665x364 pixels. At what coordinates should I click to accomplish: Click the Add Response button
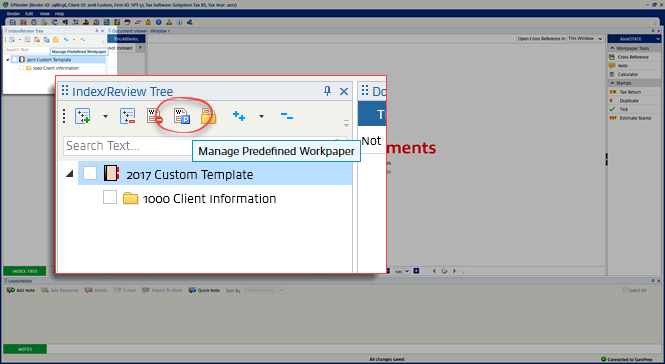point(60,290)
